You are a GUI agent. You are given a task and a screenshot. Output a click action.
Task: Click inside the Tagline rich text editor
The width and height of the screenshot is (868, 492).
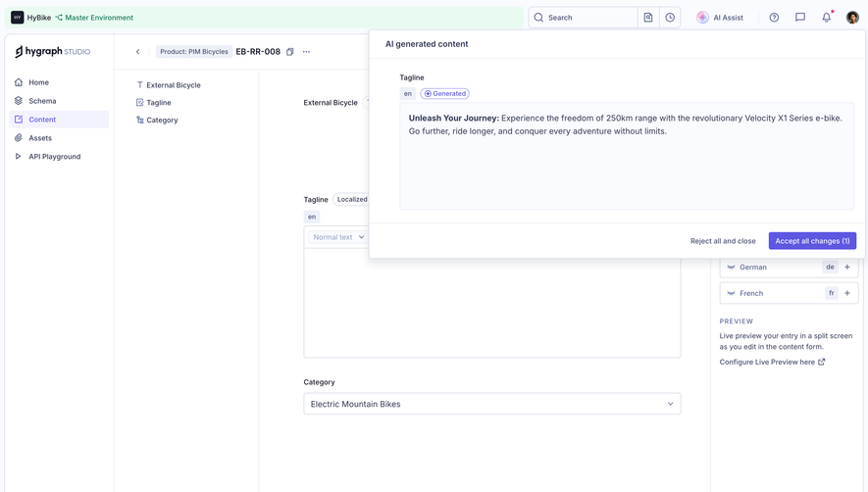492,302
